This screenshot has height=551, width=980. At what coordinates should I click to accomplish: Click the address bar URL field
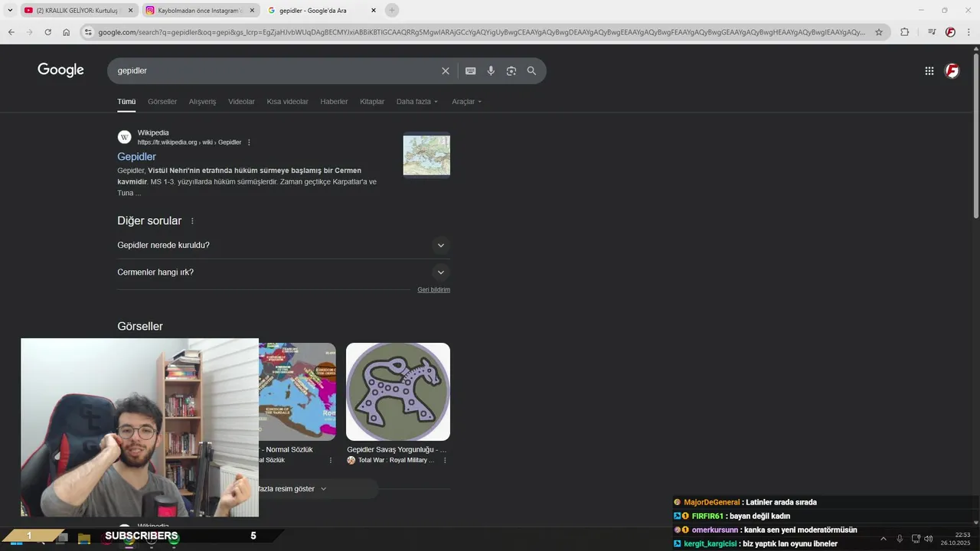point(481,32)
